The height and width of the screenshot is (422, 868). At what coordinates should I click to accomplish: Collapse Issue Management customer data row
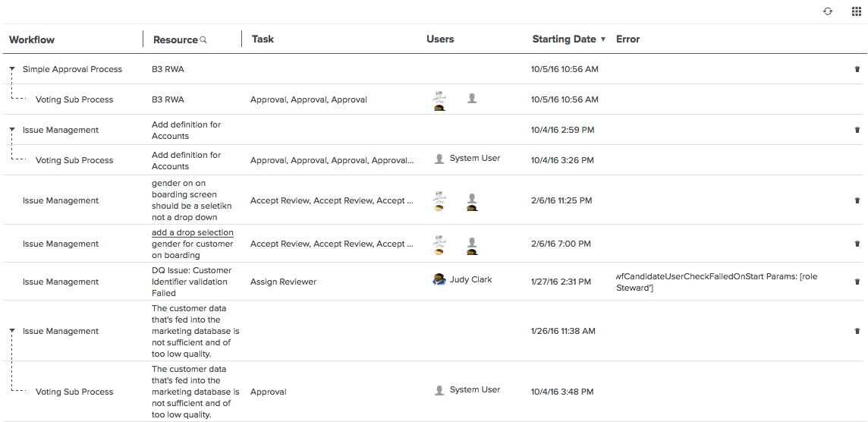click(12, 331)
